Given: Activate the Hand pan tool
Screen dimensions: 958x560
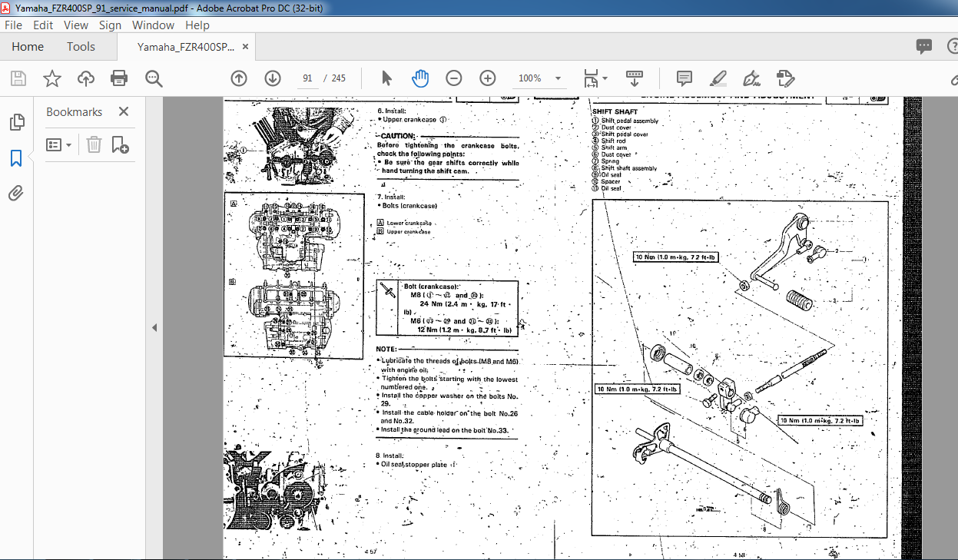Looking at the screenshot, I should [x=420, y=78].
